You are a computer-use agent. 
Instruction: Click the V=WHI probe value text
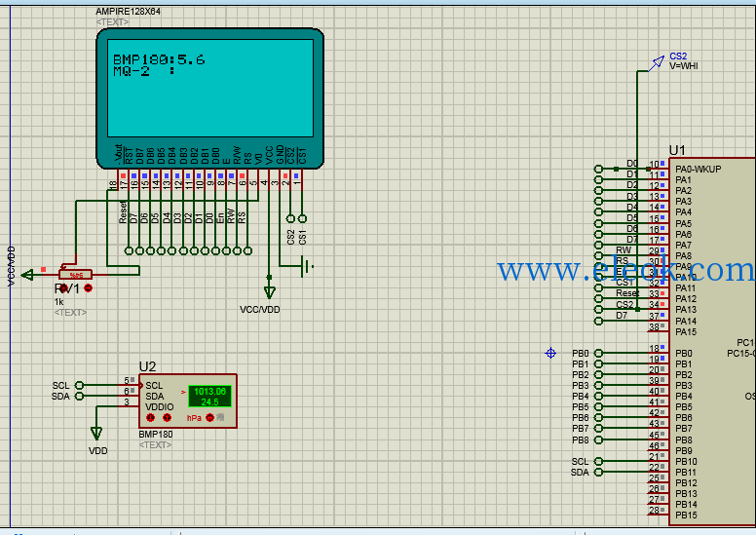click(684, 66)
